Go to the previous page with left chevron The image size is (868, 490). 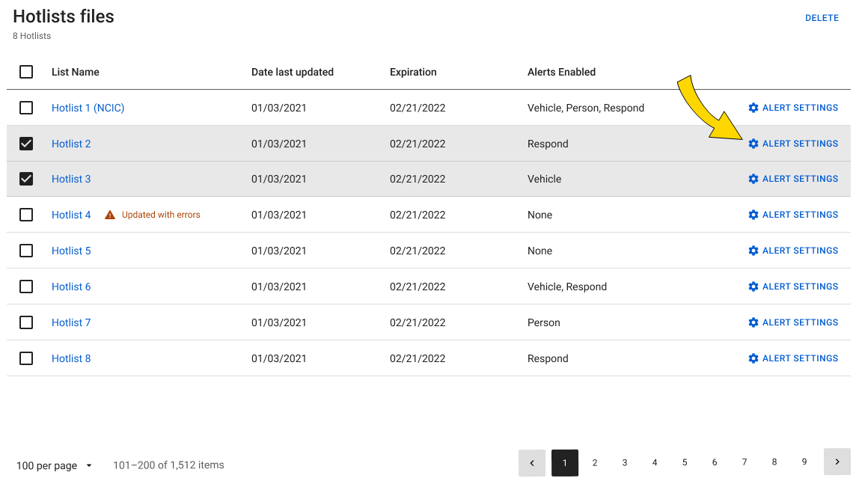(532, 462)
